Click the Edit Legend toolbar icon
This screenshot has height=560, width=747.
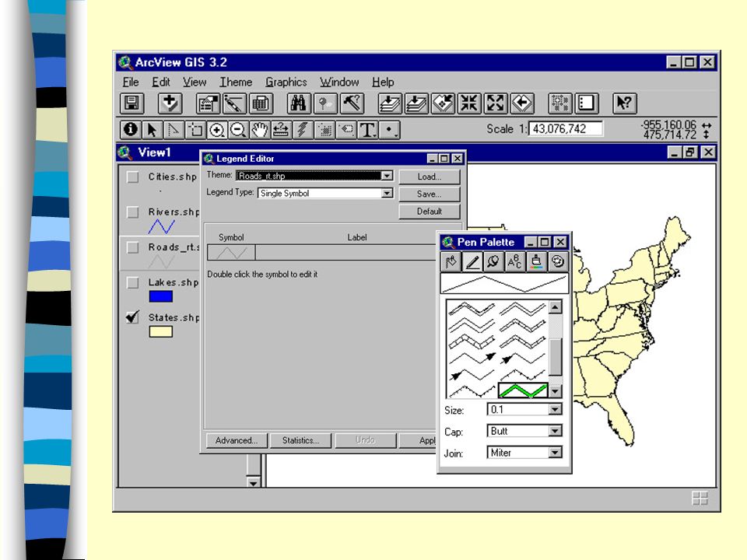click(x=234, y=103)
